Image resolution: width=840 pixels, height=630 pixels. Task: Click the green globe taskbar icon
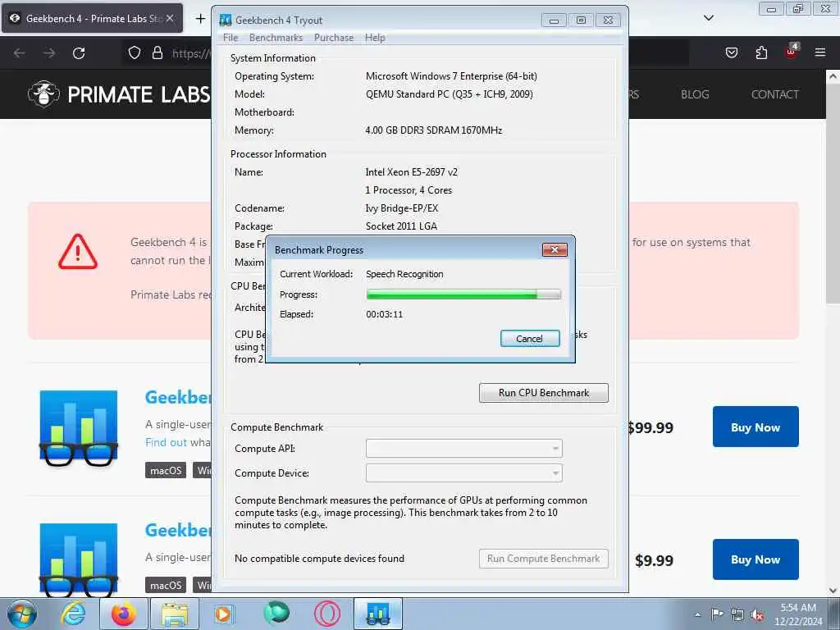coord(276,613)
